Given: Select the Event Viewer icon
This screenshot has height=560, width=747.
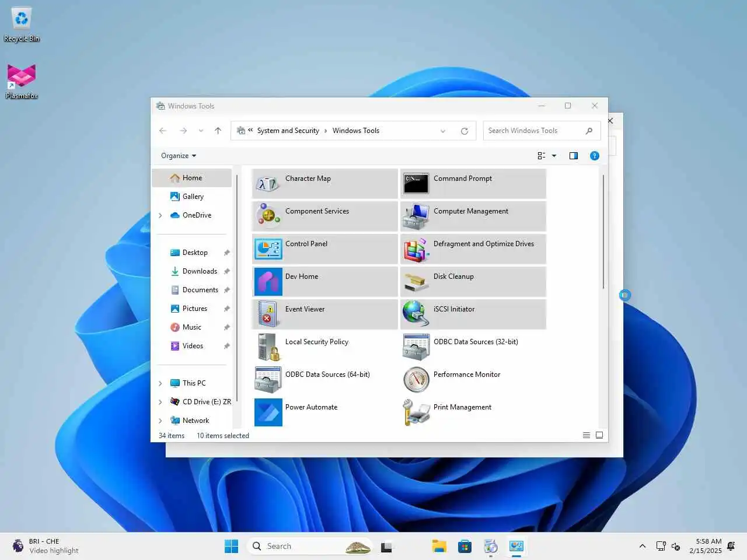Looking at the screenshot, I should [x=268, y=314].
